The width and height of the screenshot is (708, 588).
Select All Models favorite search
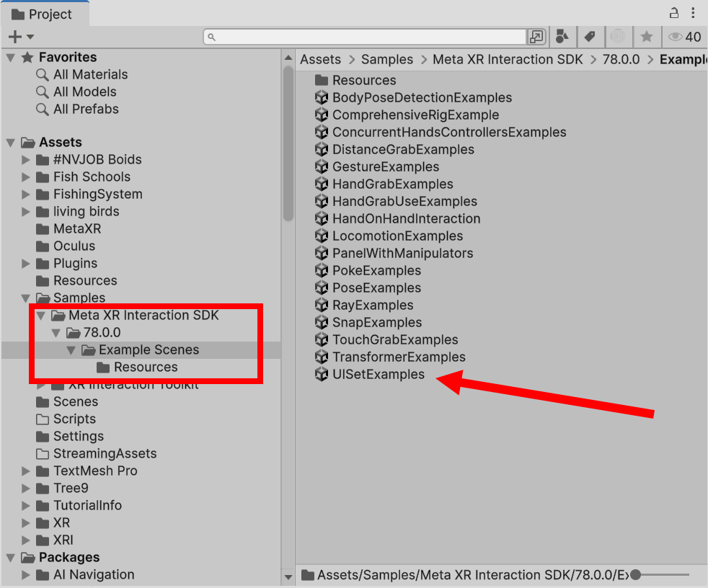point(76,92)
